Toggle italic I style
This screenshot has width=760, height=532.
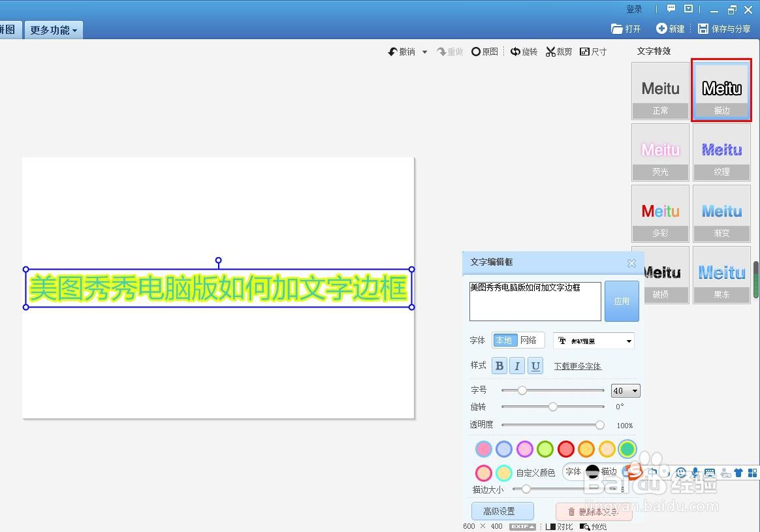click(x=517, y=366)
